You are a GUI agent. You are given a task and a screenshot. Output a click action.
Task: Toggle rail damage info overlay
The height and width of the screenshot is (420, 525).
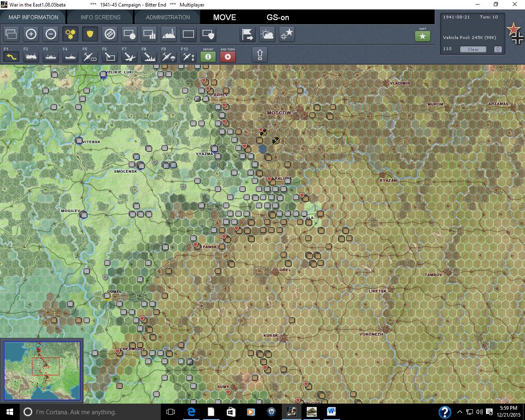[x=110, y=34]
